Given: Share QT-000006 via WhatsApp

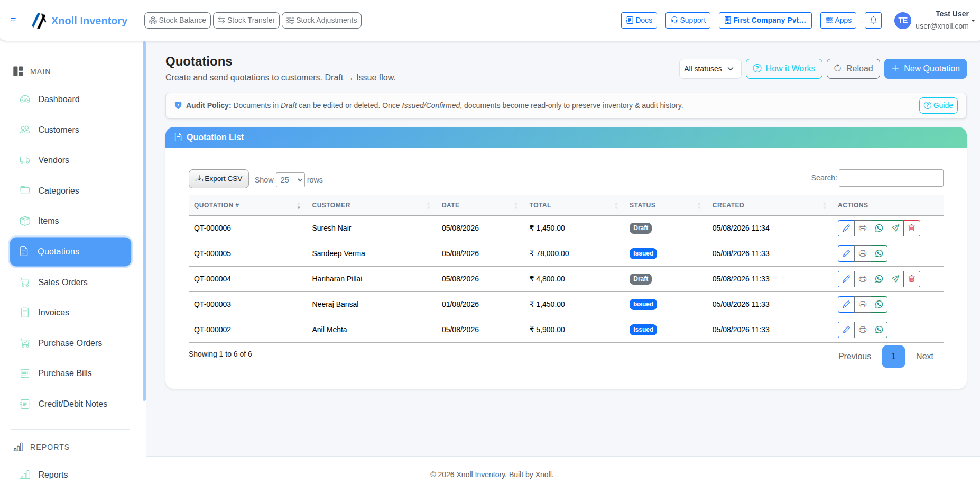Looking at the screenshot, I should click(x=879, y=228).
